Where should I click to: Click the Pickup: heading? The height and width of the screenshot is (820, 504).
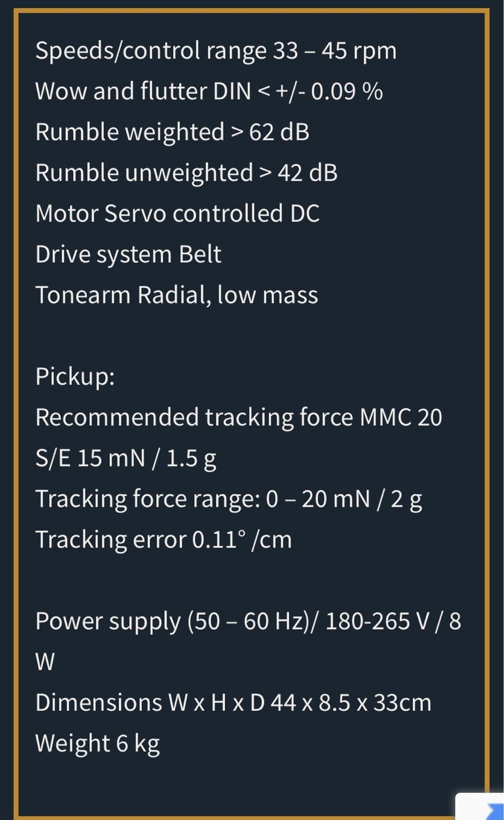[x=75, y=377]
